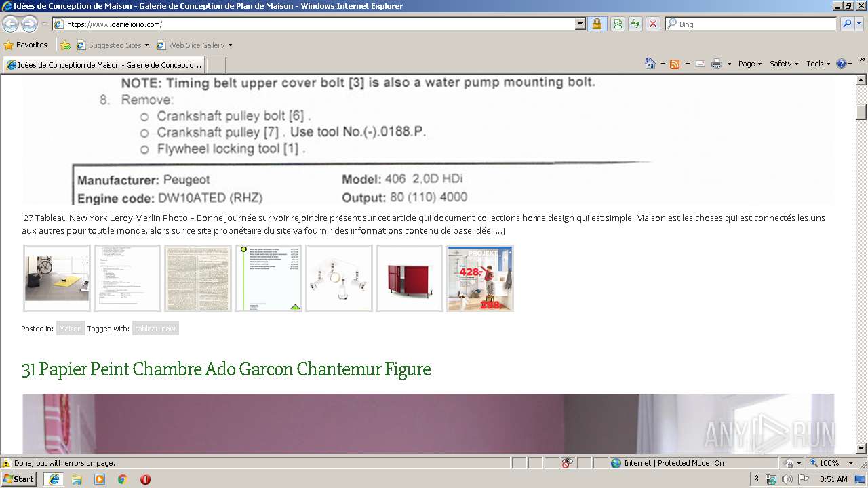The image size is (868, 488).
Task: Click the Stop loading red X icon
Action: (653, 24)
